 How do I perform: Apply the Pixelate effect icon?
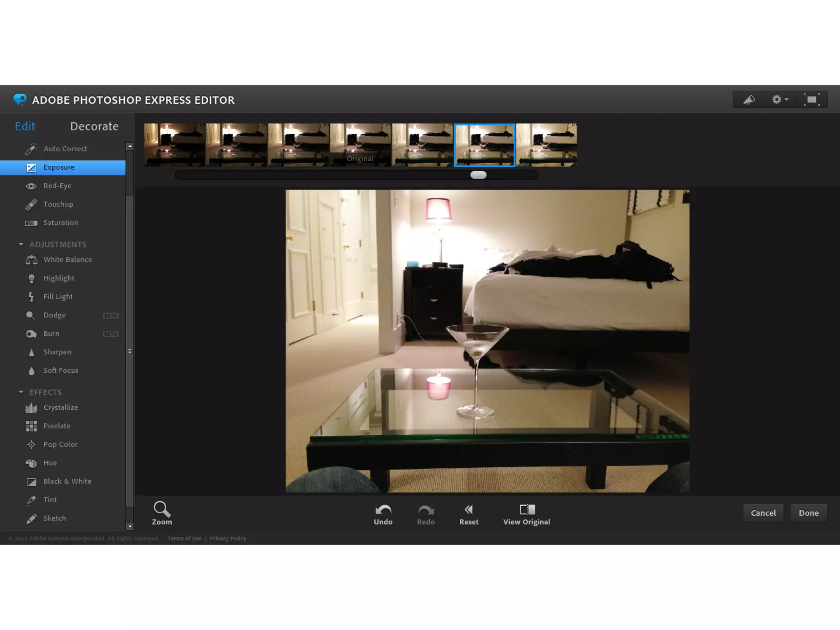[x=32, y=426]
